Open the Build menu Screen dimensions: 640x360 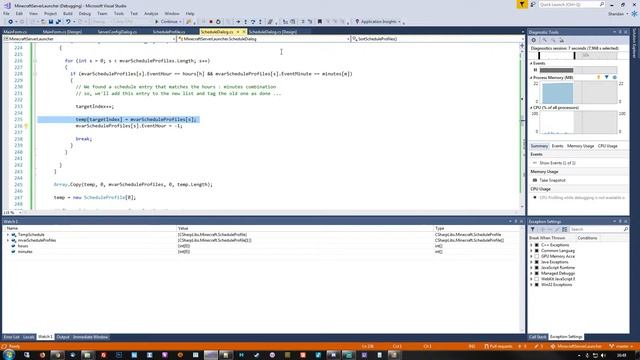coord(68,13)
